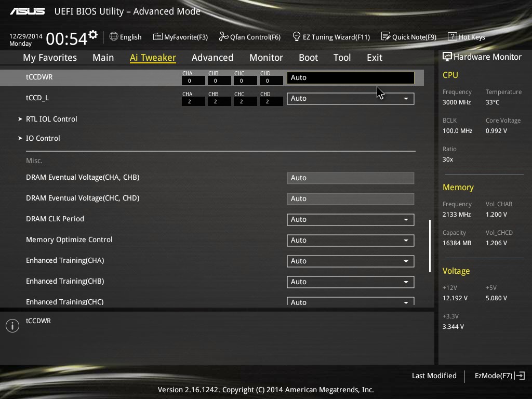
Task: Click DRAM Eventual Voltage(CHC, CHD) field
Action: coord(351,199)
